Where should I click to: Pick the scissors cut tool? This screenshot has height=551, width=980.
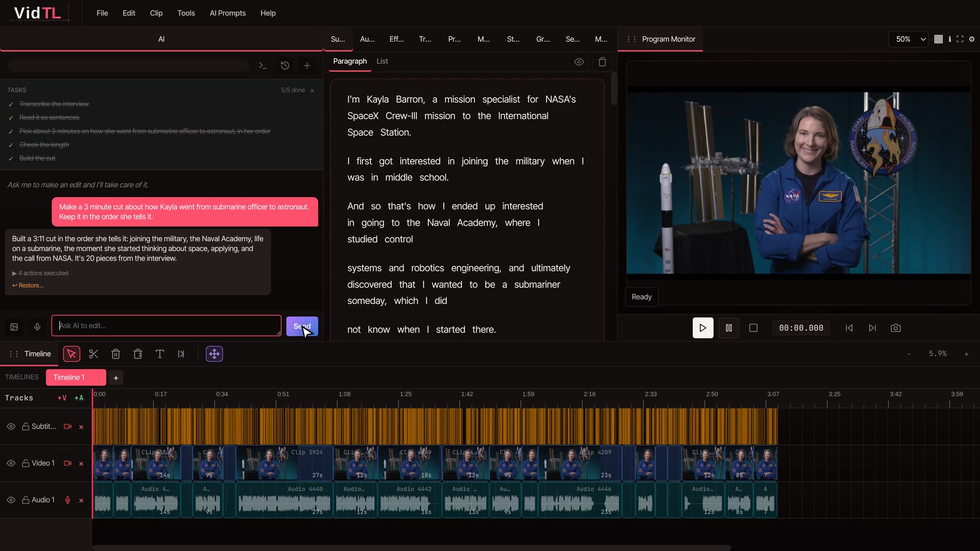94,354
